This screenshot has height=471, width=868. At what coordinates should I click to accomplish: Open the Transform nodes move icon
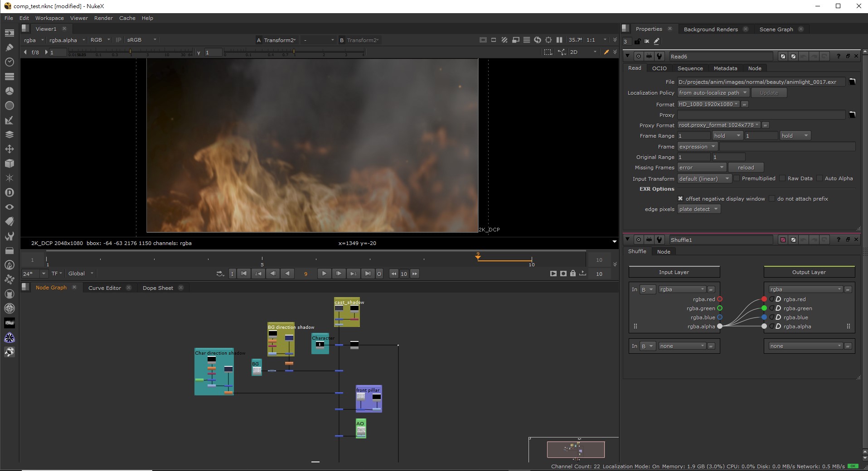point(10,149)
